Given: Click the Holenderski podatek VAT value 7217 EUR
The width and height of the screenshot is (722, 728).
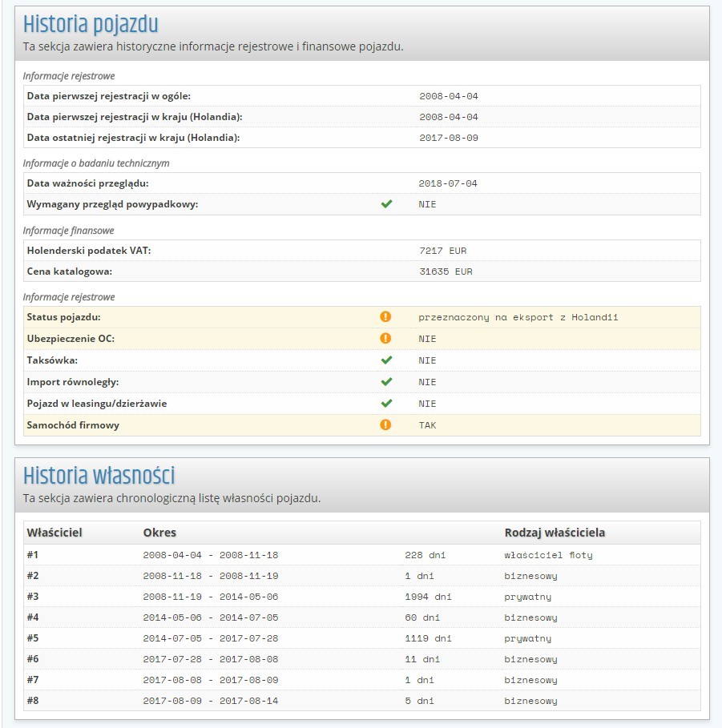Looking at the screenshot, I should pos(442,251).
